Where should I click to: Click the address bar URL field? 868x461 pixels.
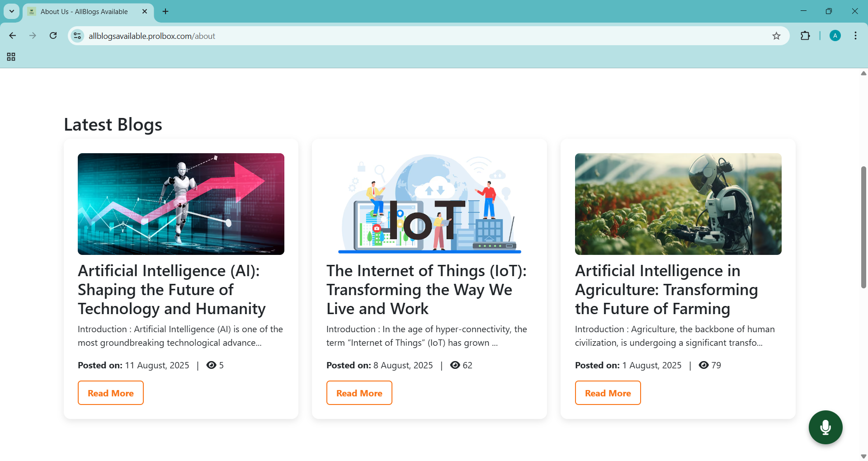point(407,36)
